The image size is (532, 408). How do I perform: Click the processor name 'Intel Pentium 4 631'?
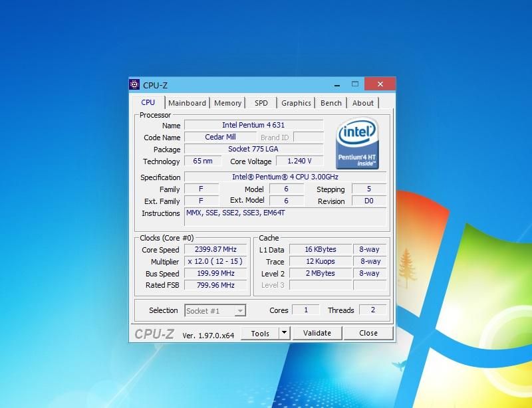[253, 125]
